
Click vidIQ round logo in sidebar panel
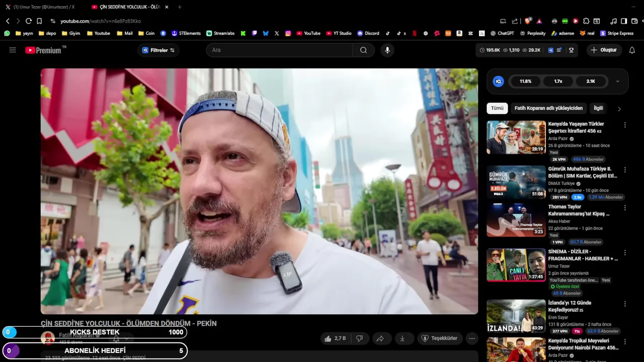(498, 81)
